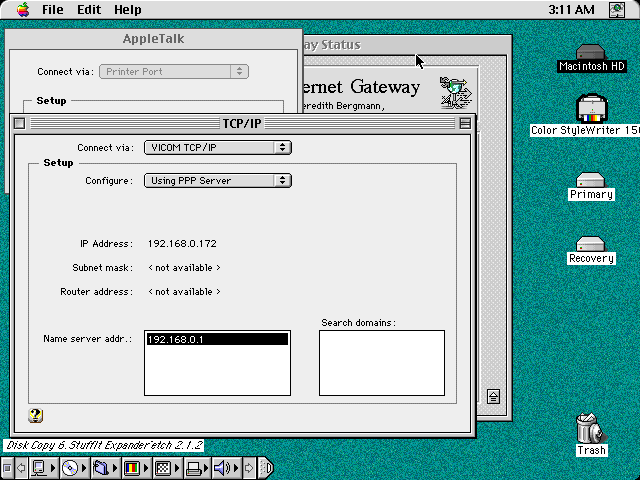640x480 pixels.
Task: Click scroll-to-top arrow in Gateway Status window
Action: click(x=493, y=396)
